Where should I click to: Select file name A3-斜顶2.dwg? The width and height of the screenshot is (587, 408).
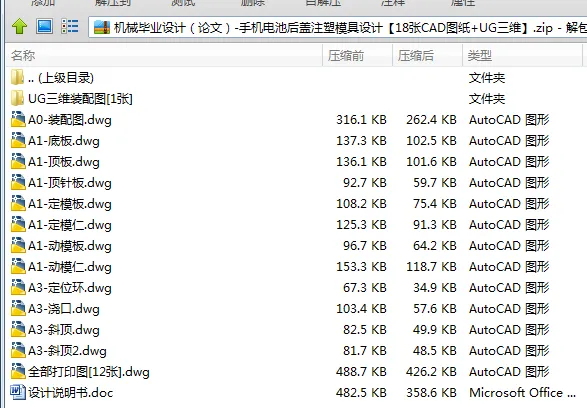coord(67,350)
